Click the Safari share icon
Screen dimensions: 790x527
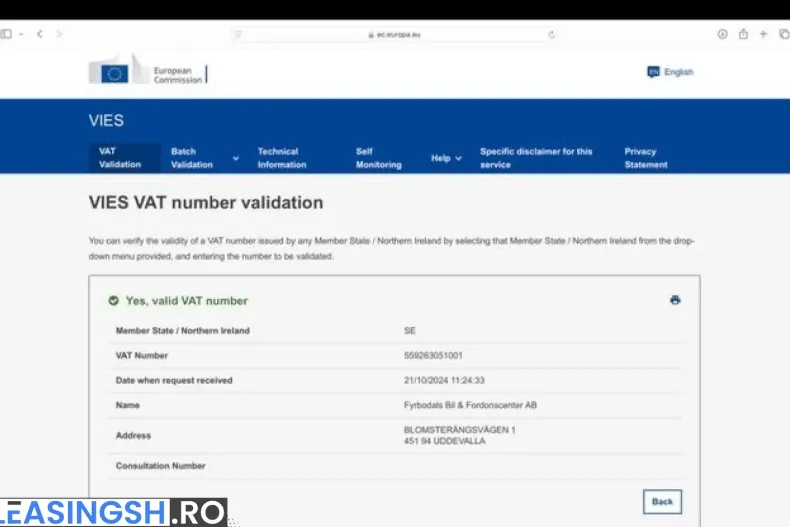pyautogui.click(x=743, y=34)
